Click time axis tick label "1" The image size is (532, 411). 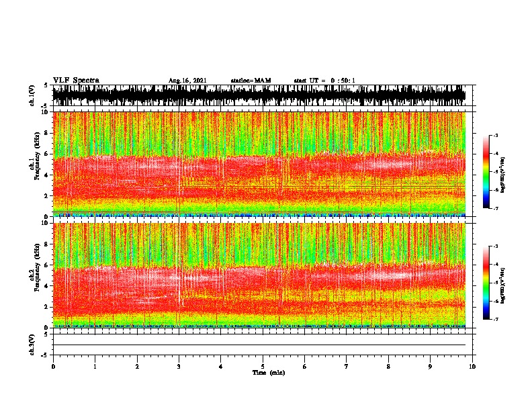click(x=95, y=367)
